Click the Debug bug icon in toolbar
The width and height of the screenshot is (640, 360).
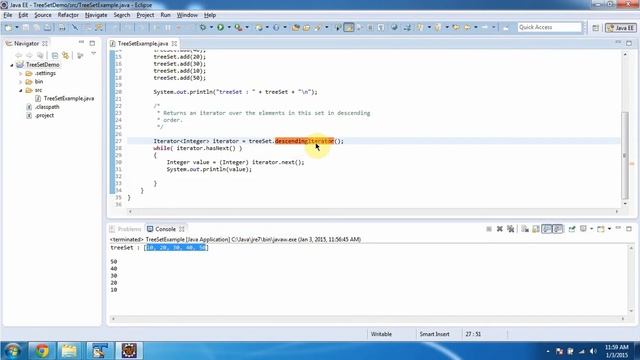203,27
